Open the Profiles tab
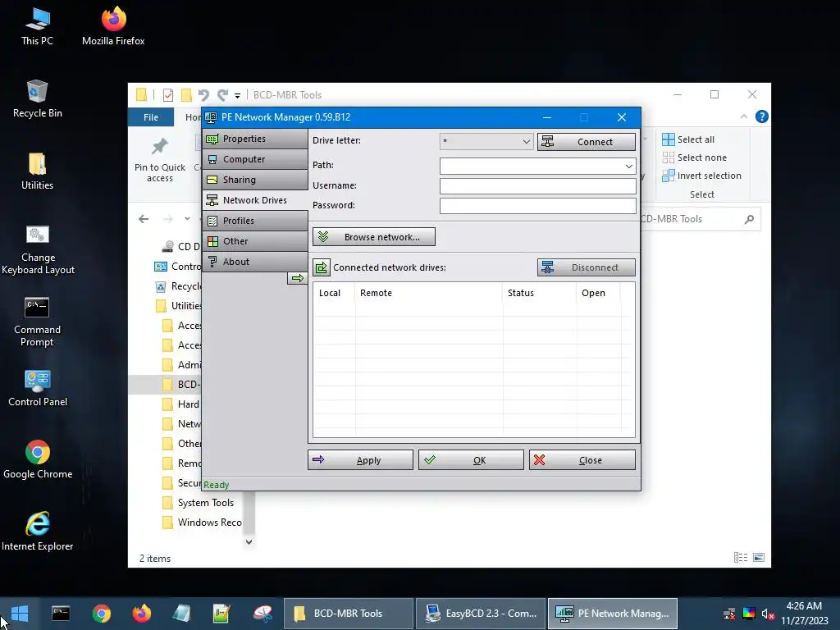 click(255, 221)
